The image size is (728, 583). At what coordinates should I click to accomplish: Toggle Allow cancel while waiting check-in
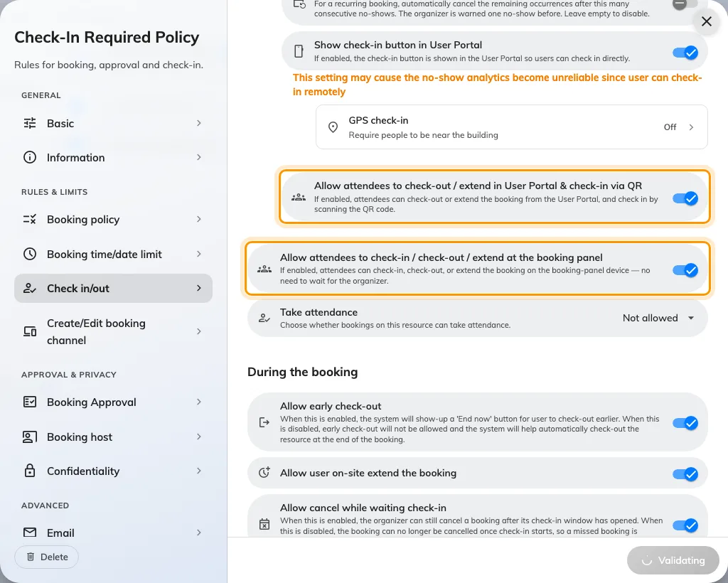(685, 525)
